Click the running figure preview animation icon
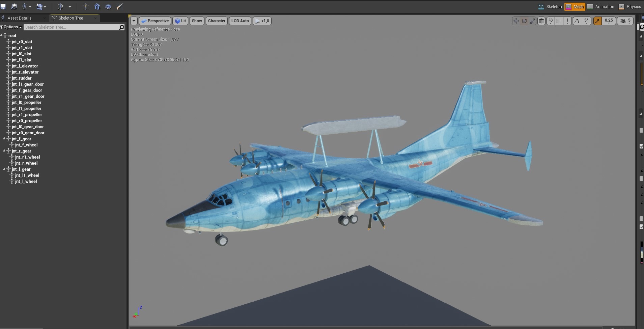Screen dimensions: 644x329 (x=25, y=6)
